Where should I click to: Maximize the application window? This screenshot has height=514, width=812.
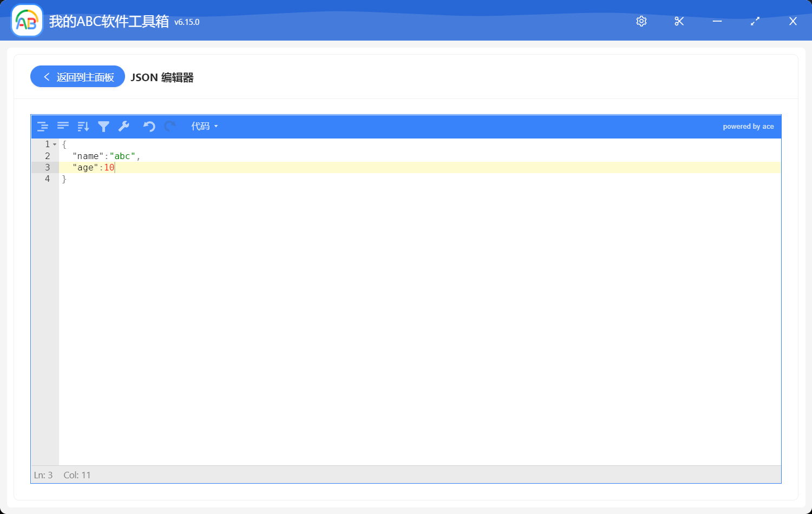click(755, 21)
